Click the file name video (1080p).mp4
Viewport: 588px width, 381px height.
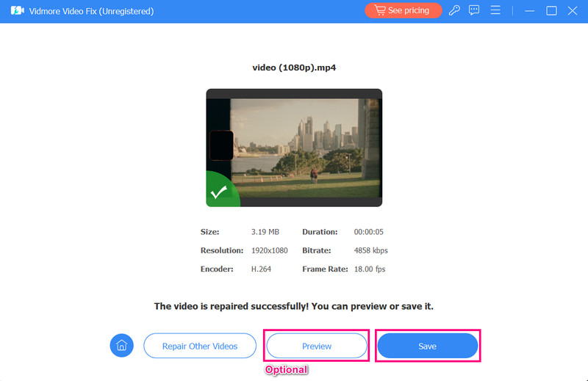[x=294, y=68]
